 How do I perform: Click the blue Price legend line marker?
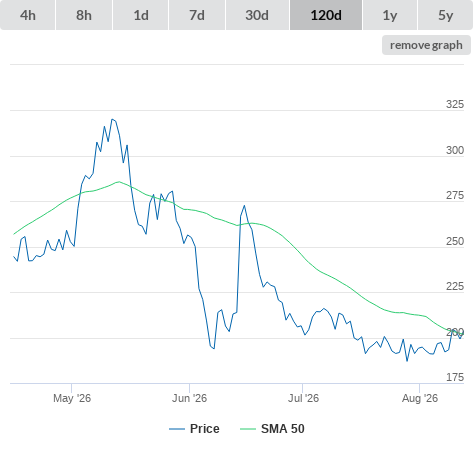click(177, 429)
